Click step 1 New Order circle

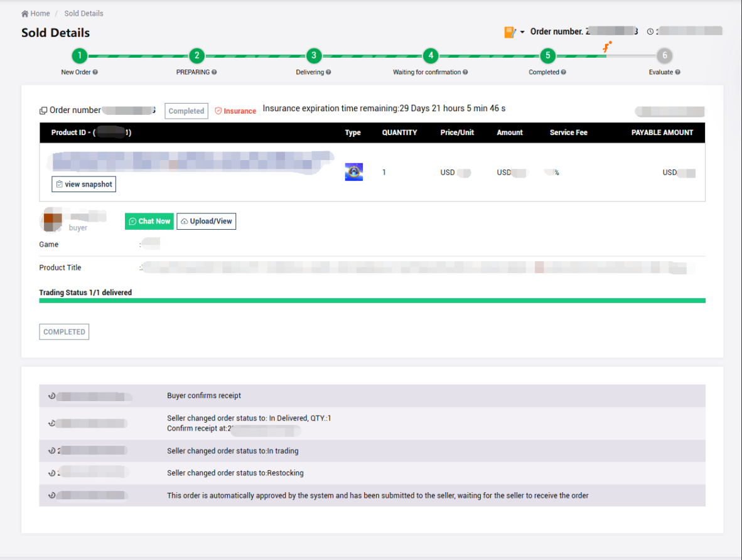(x=79, y=56)
